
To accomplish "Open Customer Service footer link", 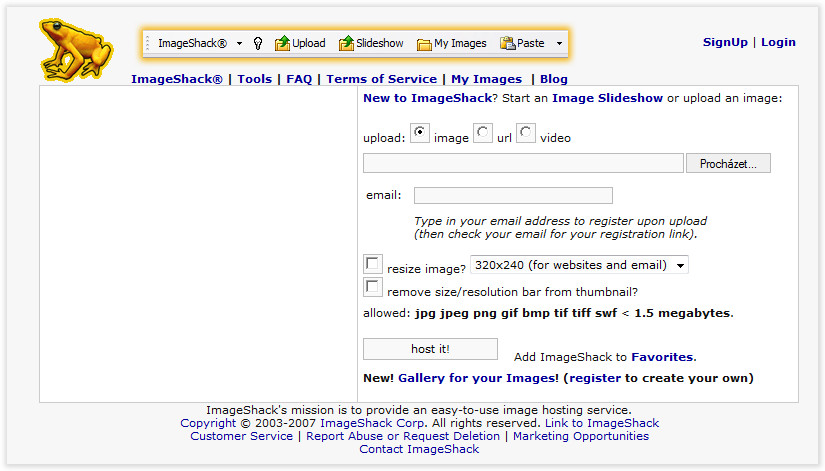I will click(x=242, y=436).
